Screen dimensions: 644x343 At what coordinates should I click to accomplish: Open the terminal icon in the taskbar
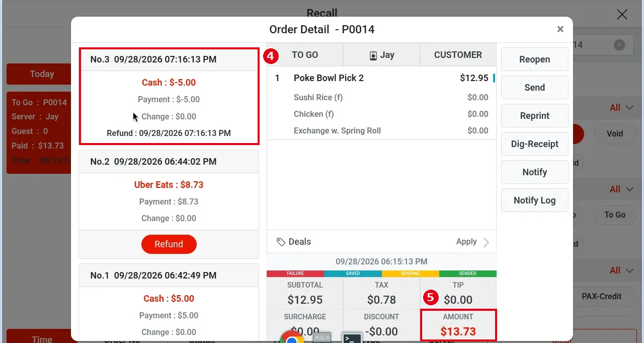coord(352,338)
